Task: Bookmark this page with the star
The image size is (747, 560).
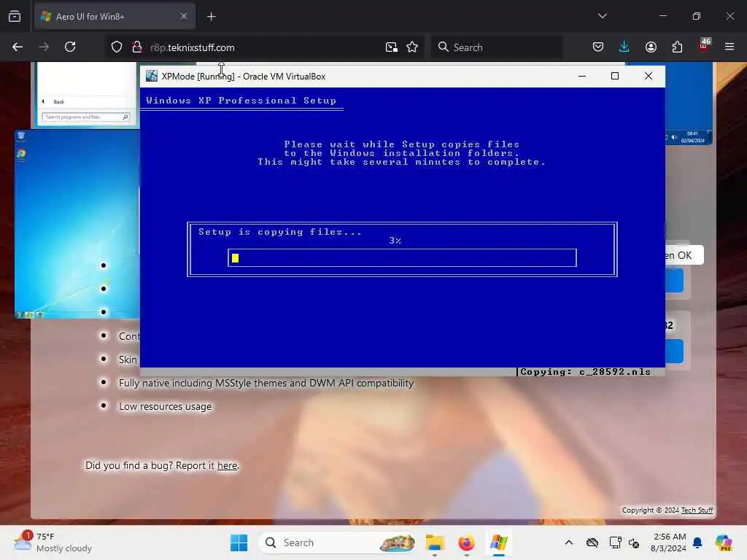Action: pos(412,47)
